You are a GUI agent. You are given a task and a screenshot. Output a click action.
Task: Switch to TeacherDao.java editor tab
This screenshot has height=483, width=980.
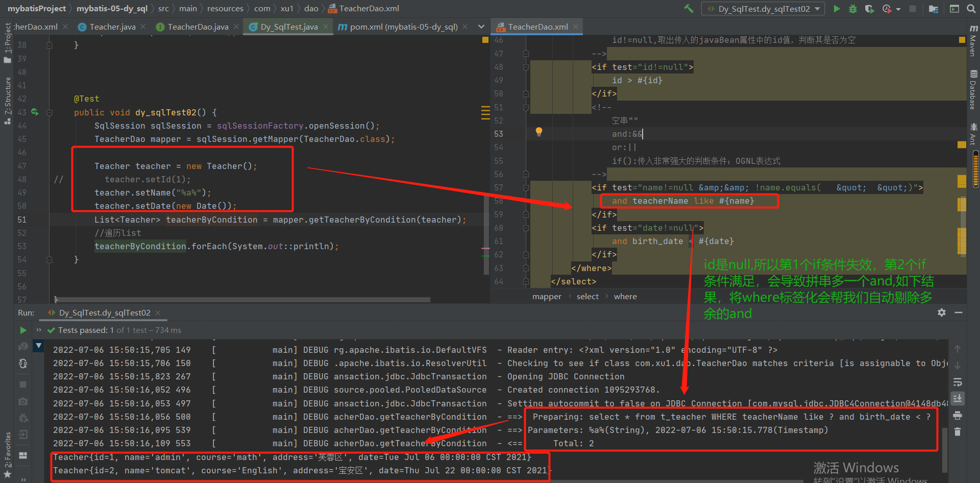pos(198,27)
